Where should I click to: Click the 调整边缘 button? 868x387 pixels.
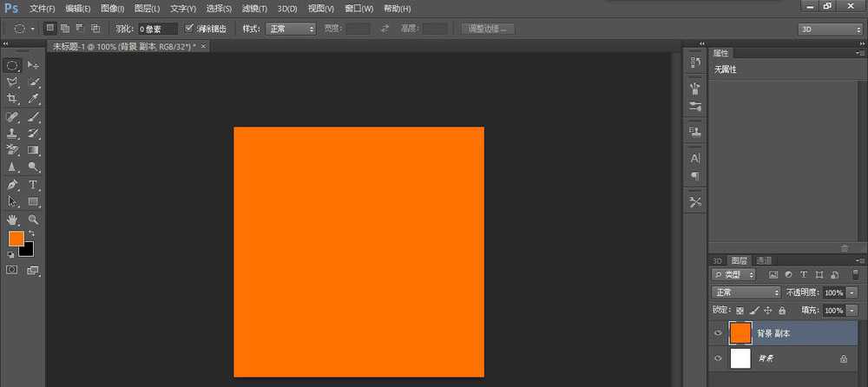pyautogui.click(x=488, y=29)
